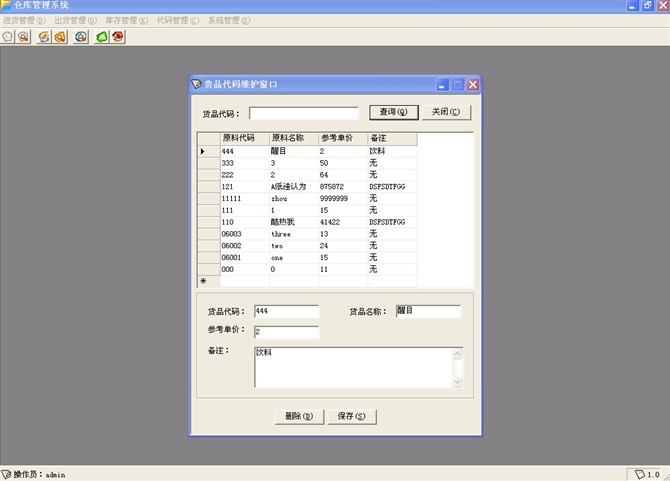Click the new-row asterisk marker

(x=209, y=281)
